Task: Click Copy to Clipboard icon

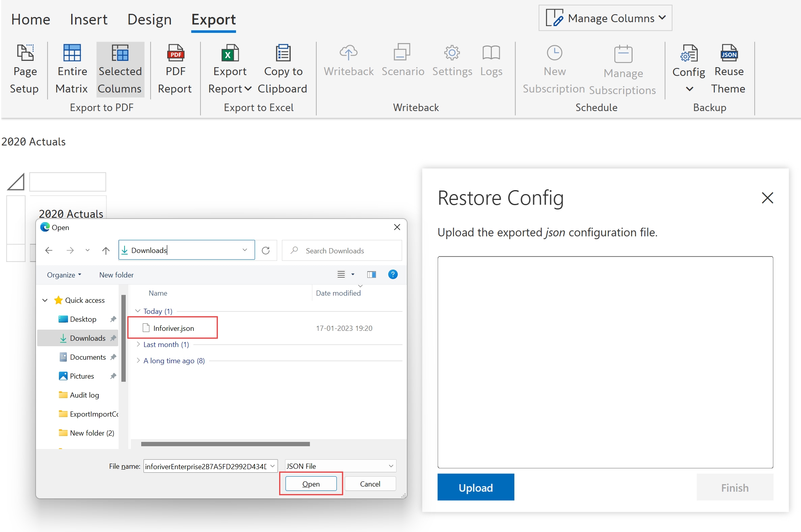Action: [x=283, y=53]
